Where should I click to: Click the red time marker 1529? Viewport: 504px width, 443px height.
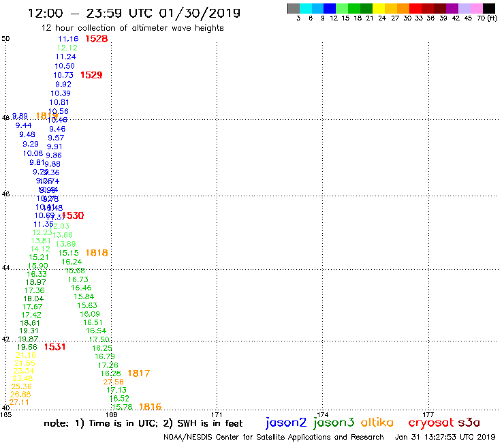91,75
